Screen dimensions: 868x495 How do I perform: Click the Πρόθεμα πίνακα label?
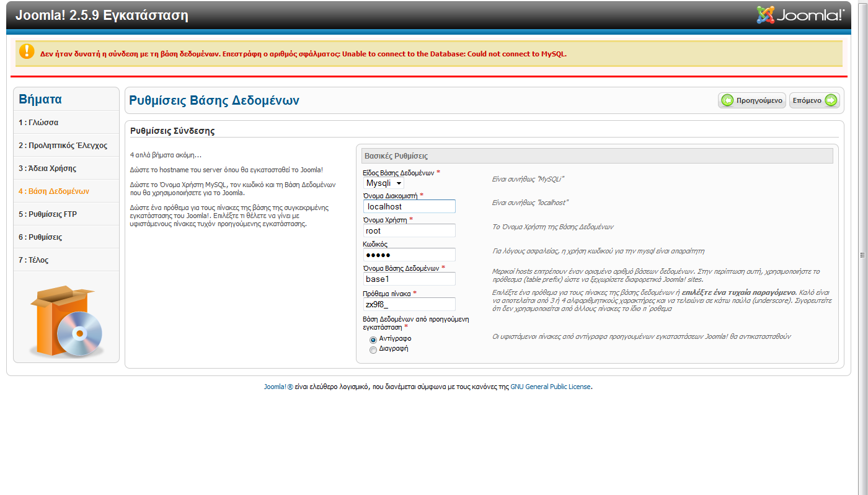[387, 294]
